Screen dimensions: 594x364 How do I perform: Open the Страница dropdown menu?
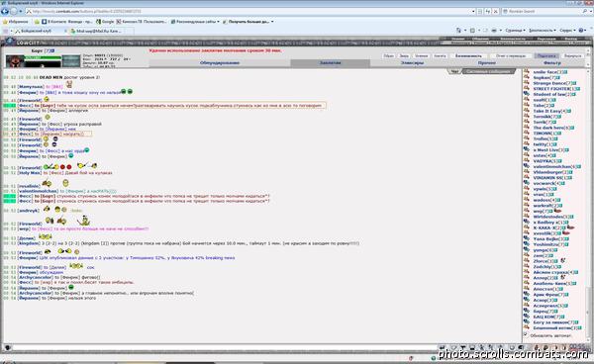point(515,31)
